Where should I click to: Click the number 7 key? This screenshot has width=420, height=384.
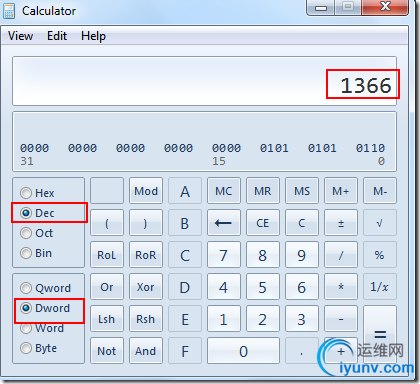click(x=223, y=255)
